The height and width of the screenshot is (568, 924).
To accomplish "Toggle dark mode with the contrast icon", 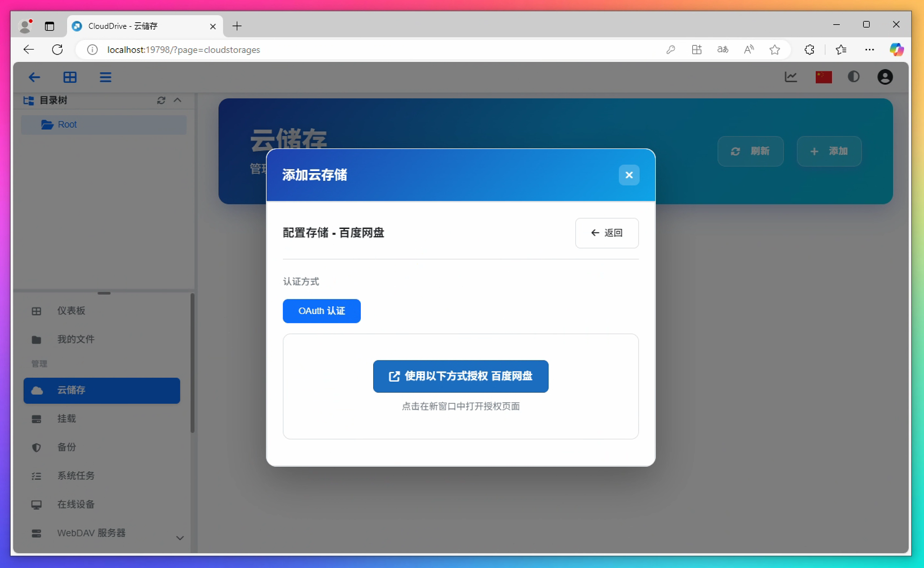I will point(854,77).
